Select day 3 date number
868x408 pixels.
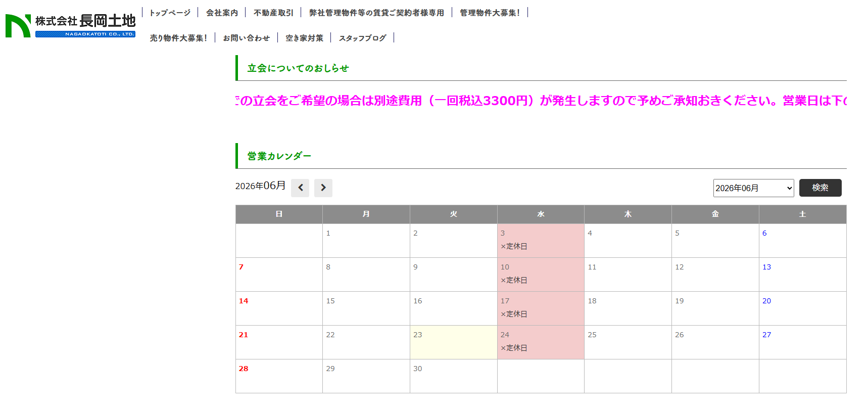(503, 233)
